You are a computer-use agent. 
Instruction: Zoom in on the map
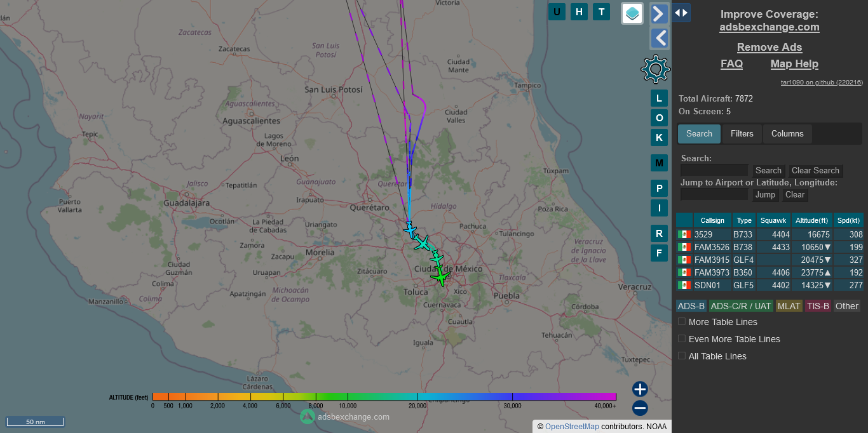pos(640,389)
